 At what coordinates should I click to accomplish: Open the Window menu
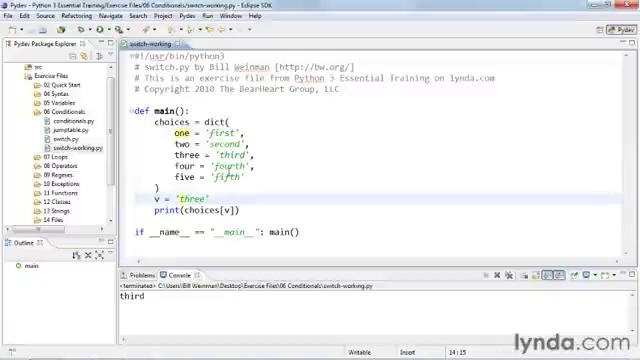click(231, 16)
